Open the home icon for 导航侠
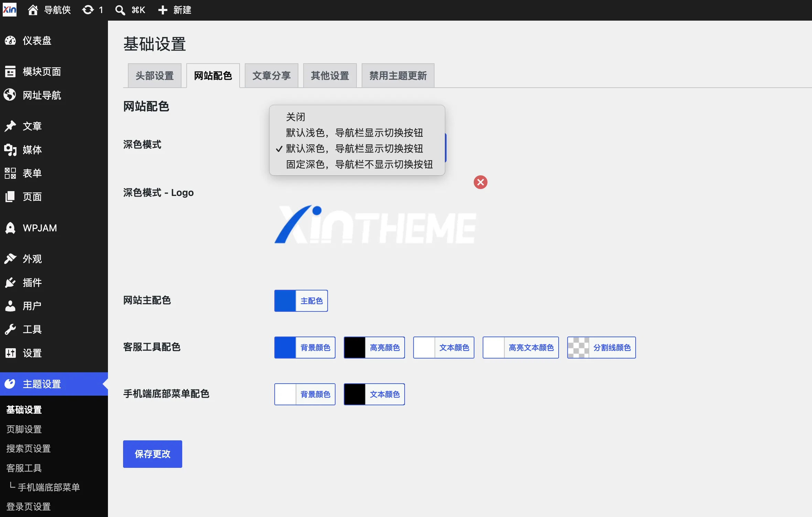This screenshot has height=517, width=812. tap(33, 10)
